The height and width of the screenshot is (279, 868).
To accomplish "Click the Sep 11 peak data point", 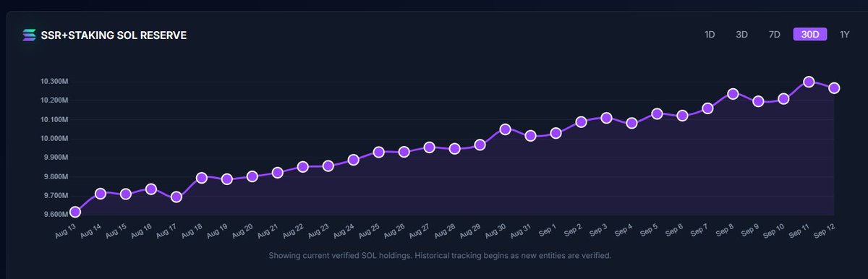I will [809, 82].
